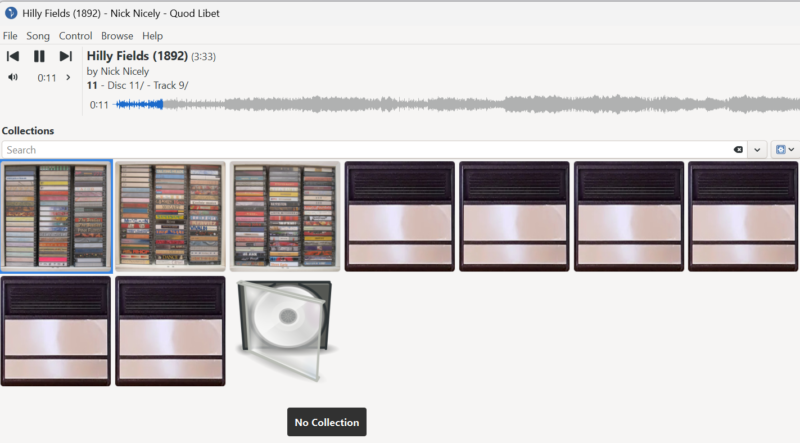Open the File menu
The height and width of the screenshot is (443, 800).
pyautogui.click(x=10, y=36)
